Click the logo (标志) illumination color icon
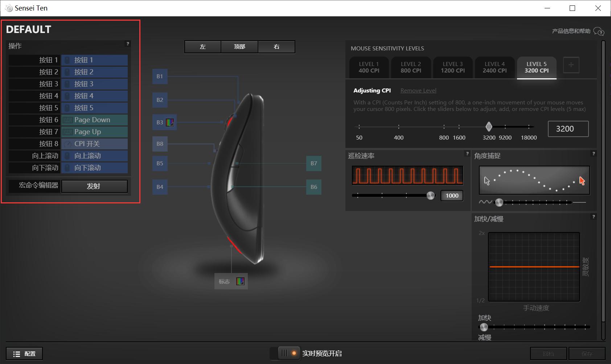611x364 pixels. pos(240,281)
